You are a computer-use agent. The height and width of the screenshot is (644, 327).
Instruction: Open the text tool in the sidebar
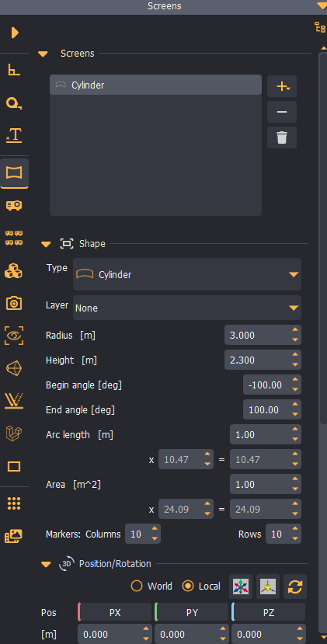[x=15, y=134]
